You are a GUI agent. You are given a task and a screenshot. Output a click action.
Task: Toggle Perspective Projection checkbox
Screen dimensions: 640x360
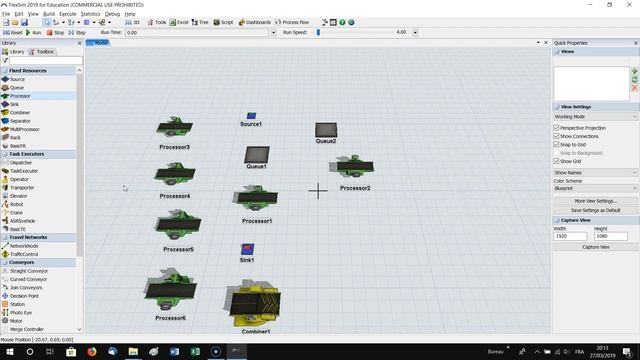pyautogui.click(x=556, y=128)
